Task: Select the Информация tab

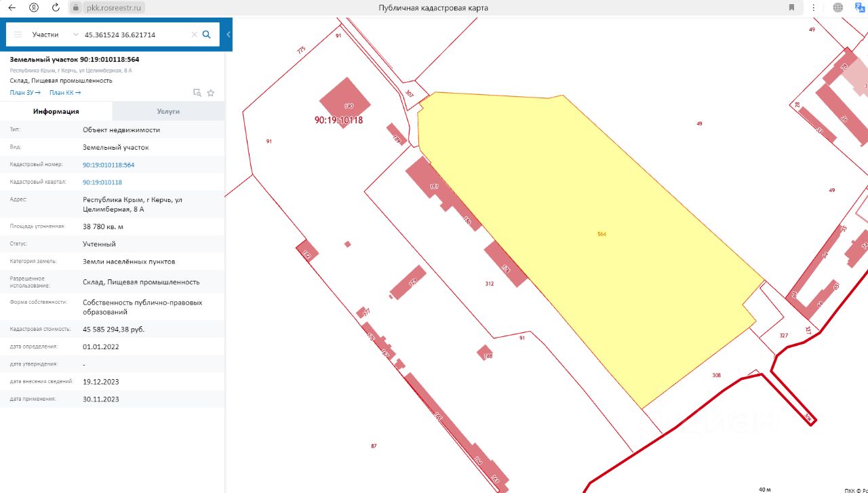Action: pos(56,111)
